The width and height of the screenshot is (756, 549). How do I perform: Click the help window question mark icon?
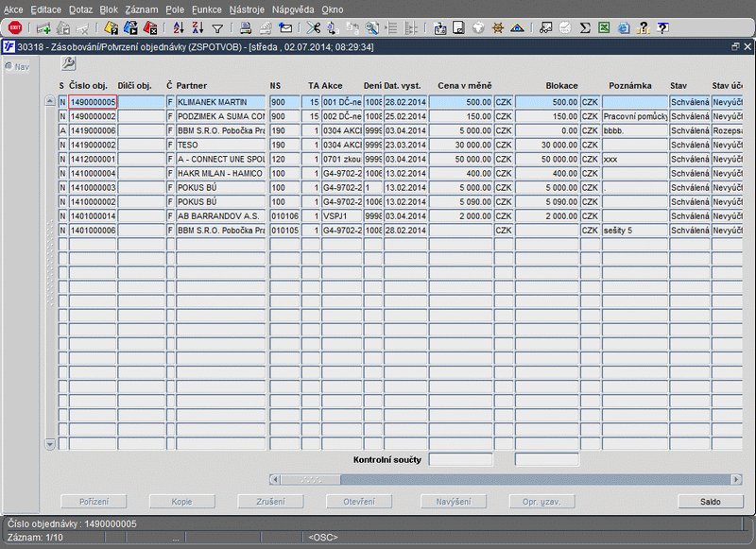[663, 28]
